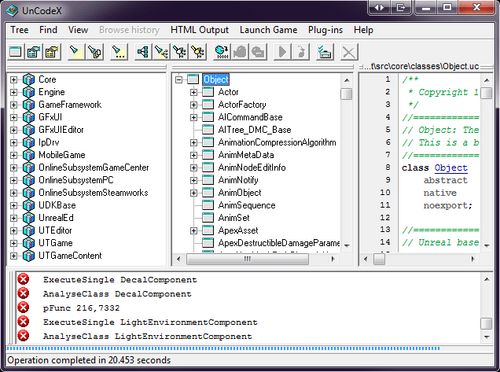This screenshot has height=372, width=500.
Task: Click the greyed-out play triangle run icon
Action: click(x=282, y=52)
